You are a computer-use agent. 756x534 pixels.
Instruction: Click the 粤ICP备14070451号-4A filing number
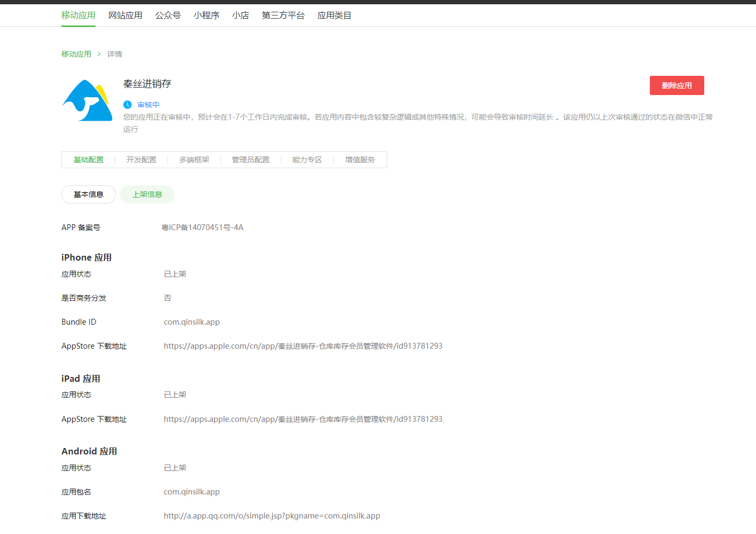pyautogui.click(x=203, y=227)
